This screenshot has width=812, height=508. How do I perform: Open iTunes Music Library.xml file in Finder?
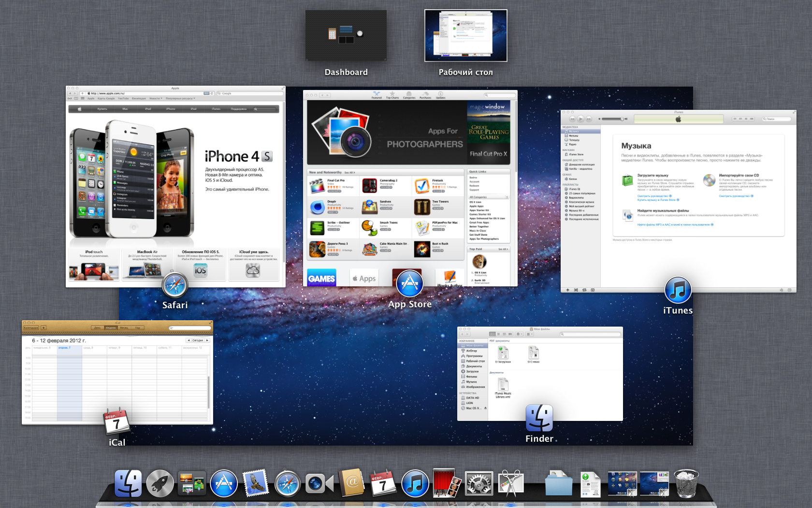[x=503, y=388]
